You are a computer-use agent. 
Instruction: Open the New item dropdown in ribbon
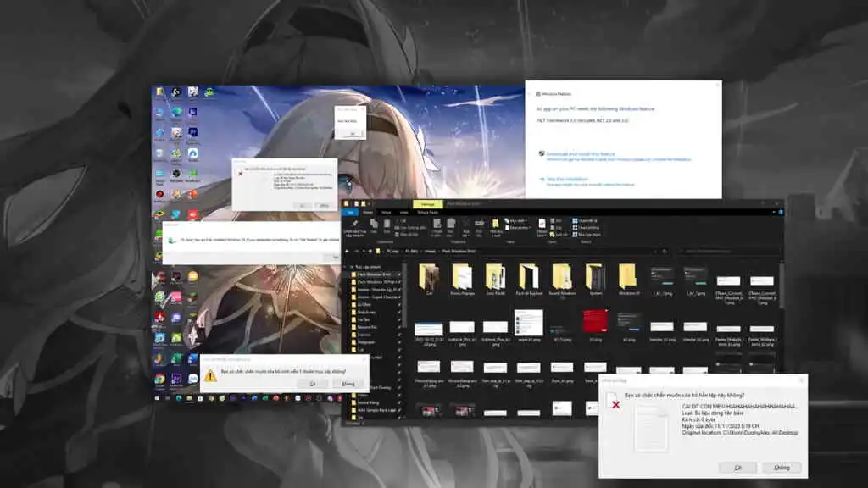click(x=516, y=220)
